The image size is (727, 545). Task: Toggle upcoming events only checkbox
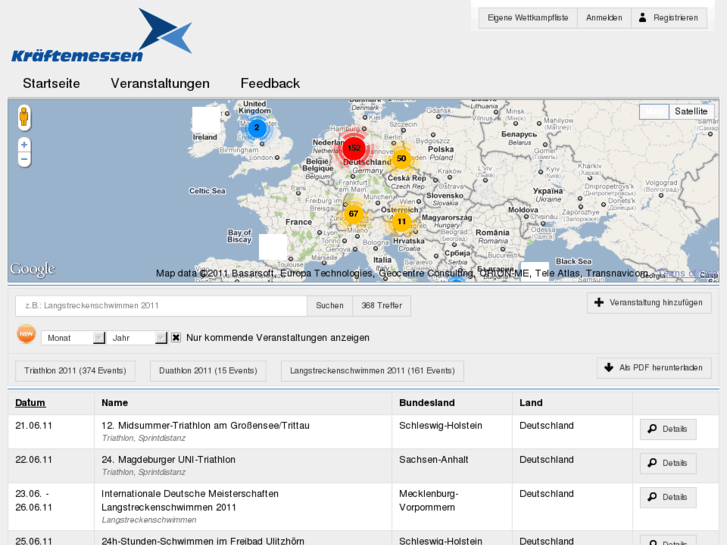[x=176, y=338]
